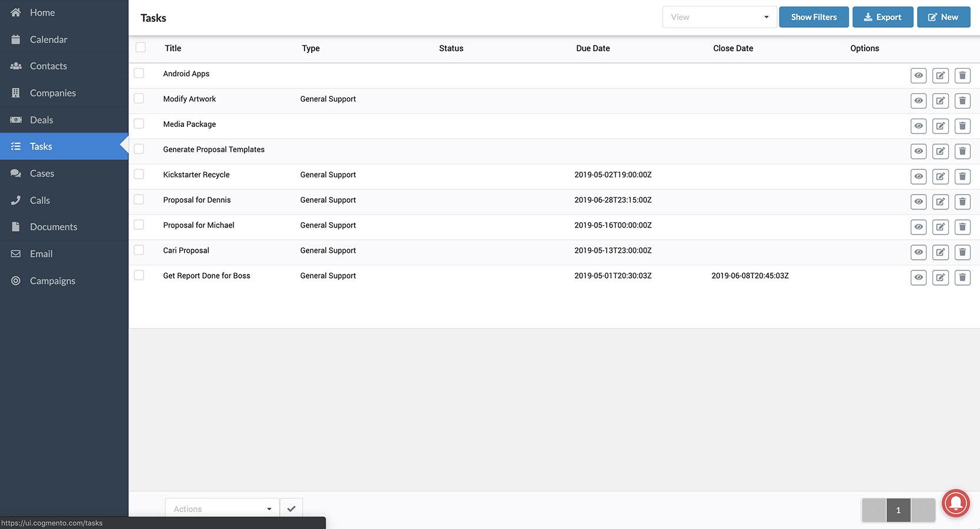Expand the Actions dropdown
Screen dimensions: 980x529
point(222,509)
